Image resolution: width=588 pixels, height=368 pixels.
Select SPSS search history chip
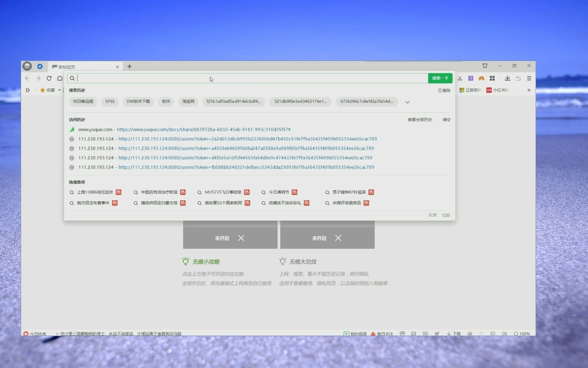tap(110, 101)
